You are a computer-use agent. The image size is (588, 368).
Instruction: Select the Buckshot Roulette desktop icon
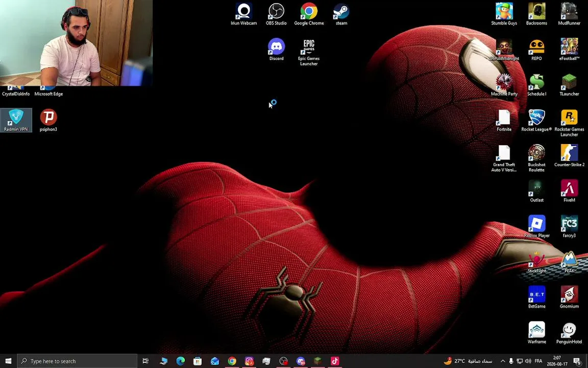click(536, 158)
